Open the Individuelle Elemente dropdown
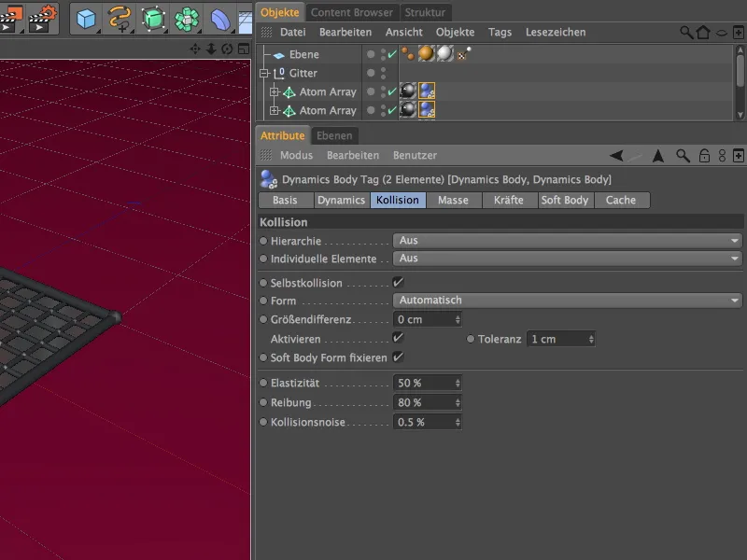The width and height of the screenshot is (747, 560). point(567,259)
